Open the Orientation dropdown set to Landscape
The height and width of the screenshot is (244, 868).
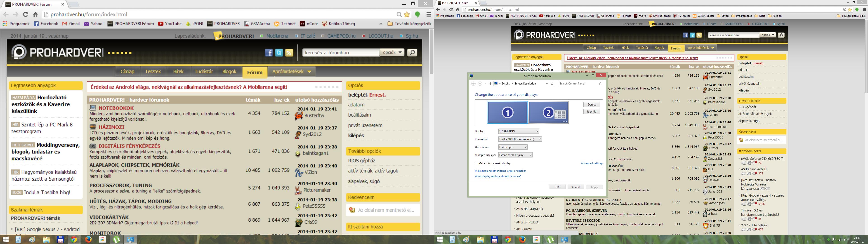pyautogui.click(x=513, y=147)
